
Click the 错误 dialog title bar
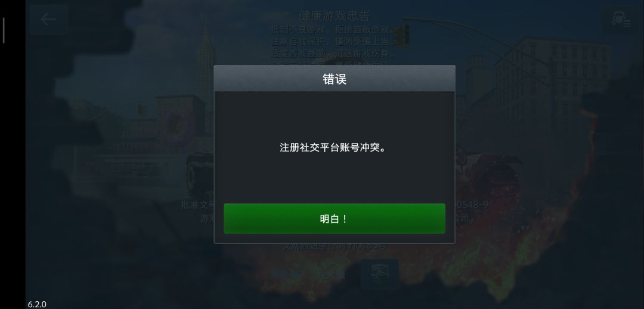(335, 79)
